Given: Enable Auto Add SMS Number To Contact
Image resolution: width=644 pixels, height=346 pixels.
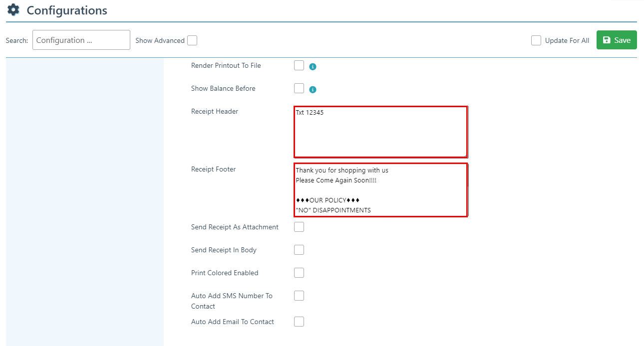Looking at the screenshot, I should click(299, 296).
